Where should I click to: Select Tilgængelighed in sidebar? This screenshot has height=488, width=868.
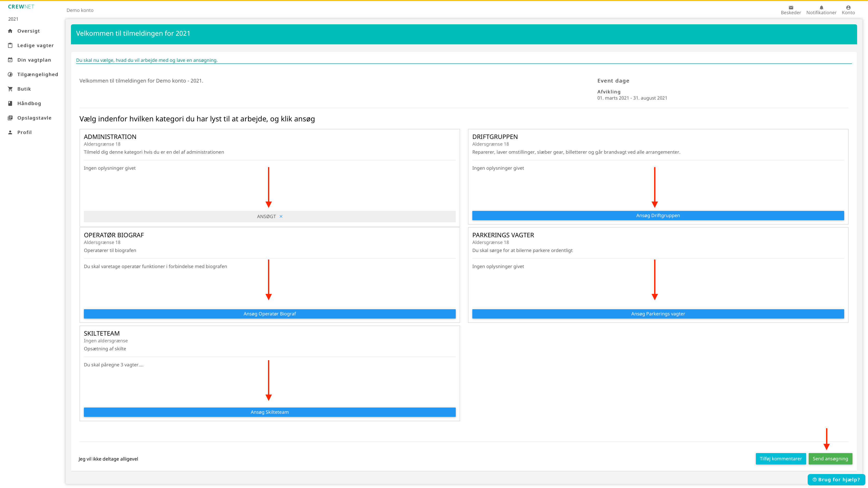pyautogui.click(x=38, y=75)
